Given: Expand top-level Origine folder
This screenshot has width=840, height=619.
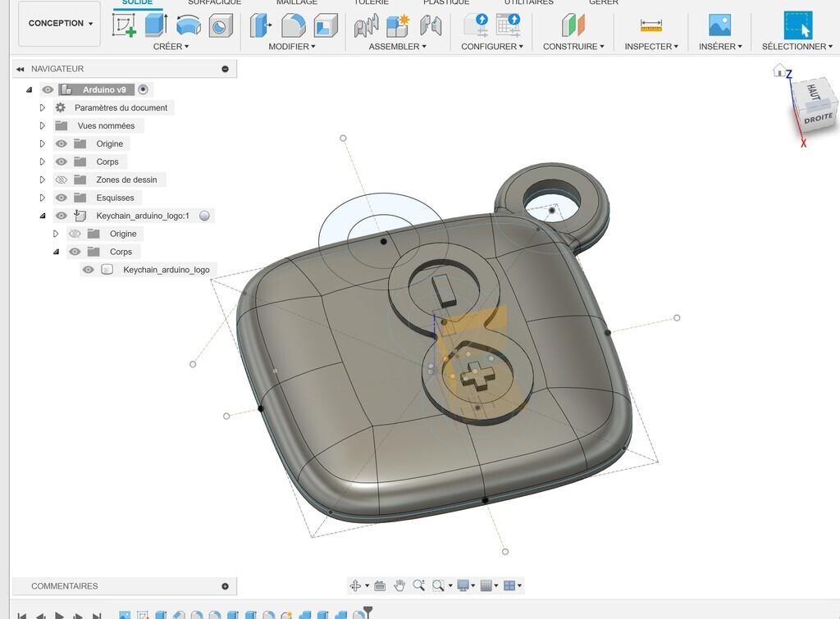Looking at the screenshot, I should click(x=43, y=143).
